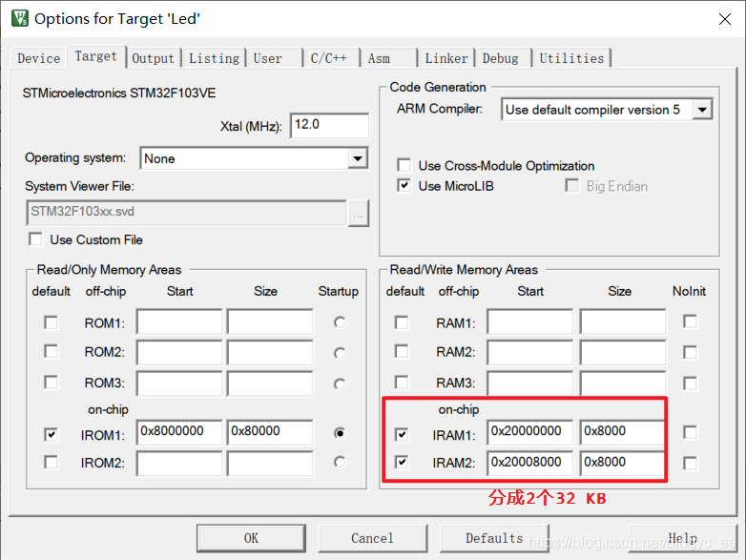The image size is (746, 560).
Task: Toggle the IRAM2 NoInit checkbox
Action: coord(690,464)
